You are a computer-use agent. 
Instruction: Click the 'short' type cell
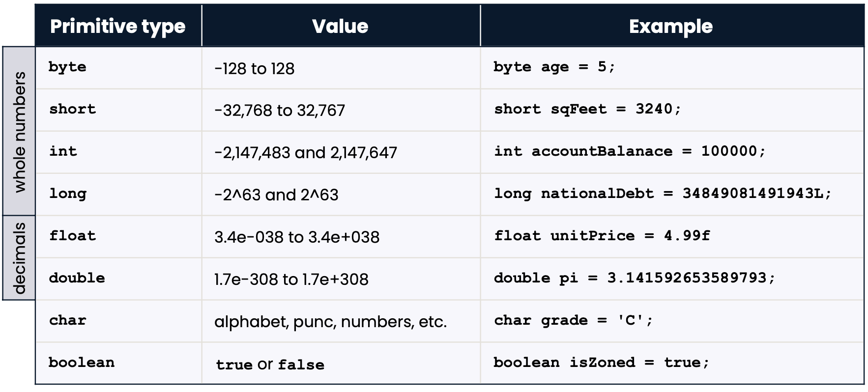(x=73, y=109)
